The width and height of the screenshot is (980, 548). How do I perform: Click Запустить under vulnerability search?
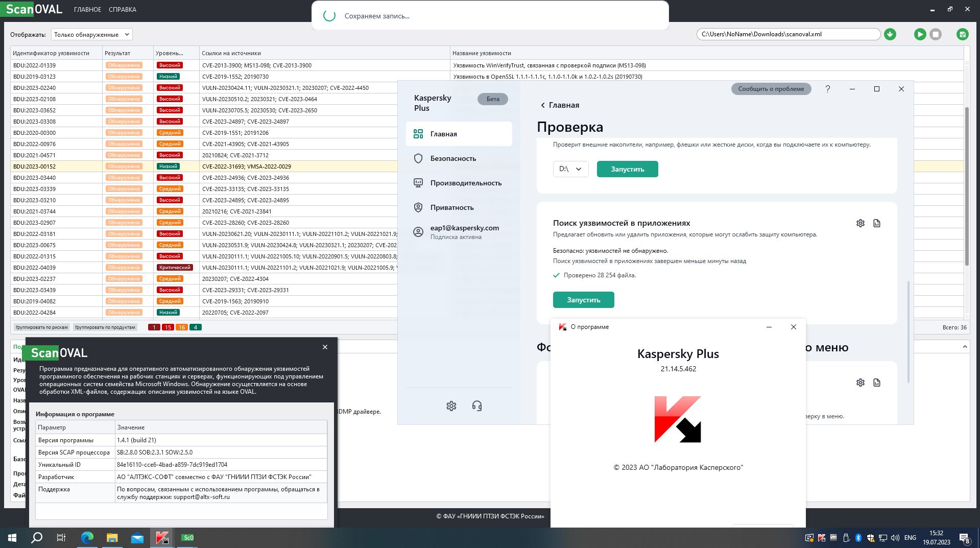(583, 300)
